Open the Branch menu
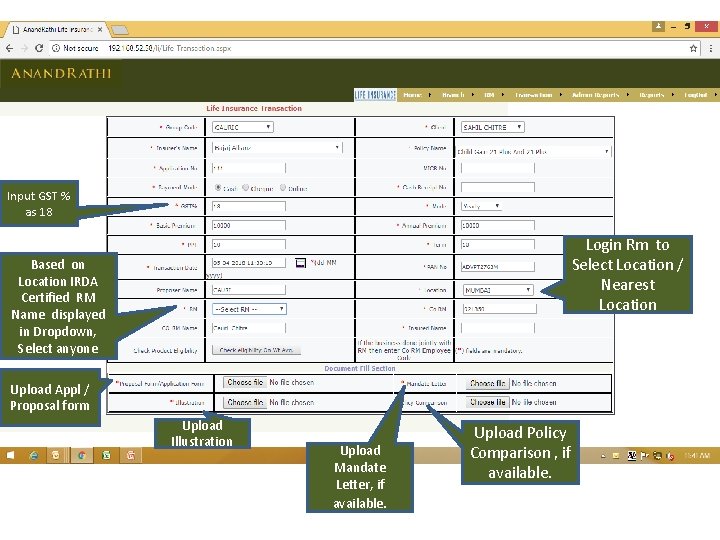 tap(453, 95)
